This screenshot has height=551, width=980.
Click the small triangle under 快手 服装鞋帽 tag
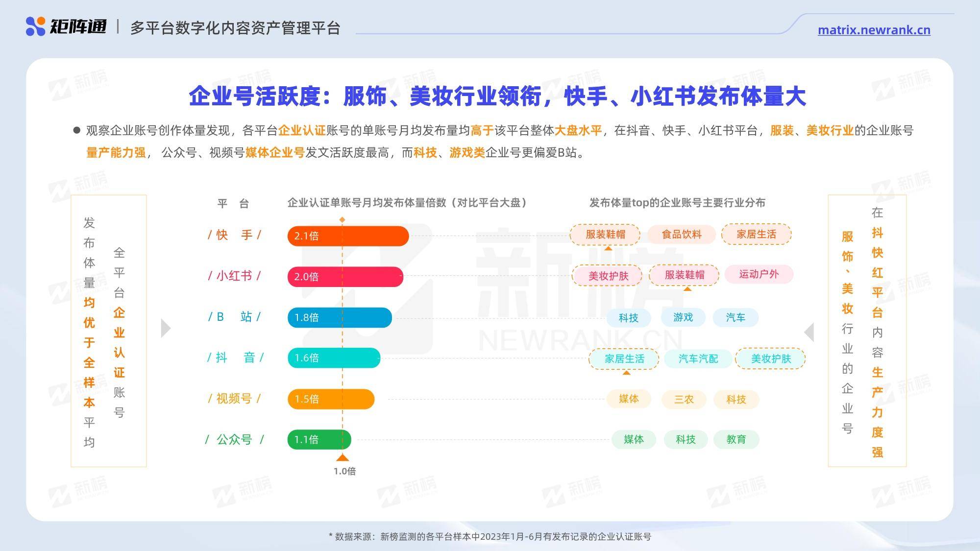coord(608,248)
